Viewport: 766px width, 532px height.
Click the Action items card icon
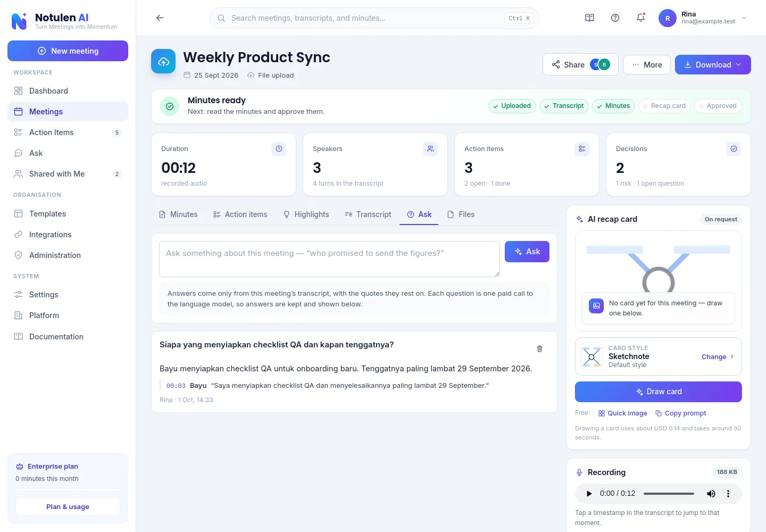582,149
